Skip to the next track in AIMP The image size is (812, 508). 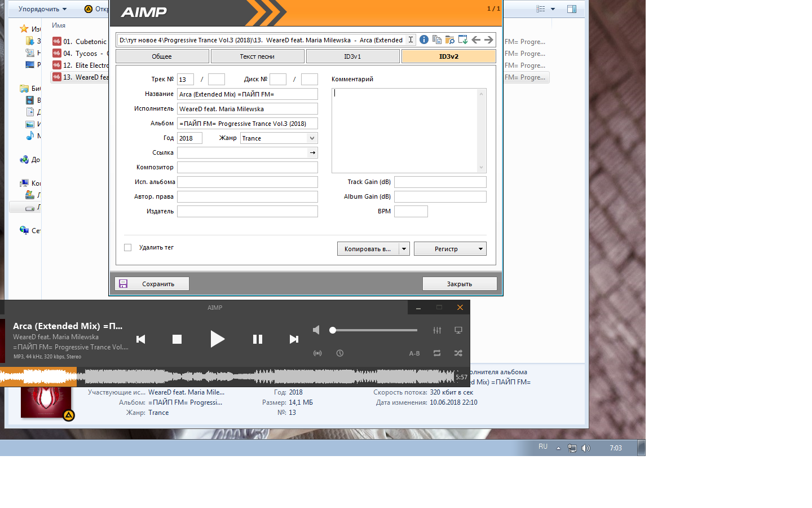294,339
